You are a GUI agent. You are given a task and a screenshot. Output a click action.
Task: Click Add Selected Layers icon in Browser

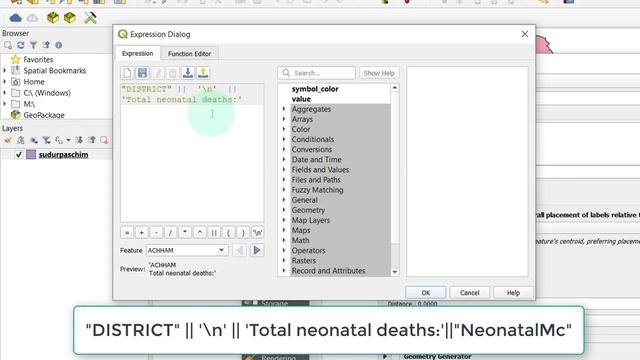8,45
